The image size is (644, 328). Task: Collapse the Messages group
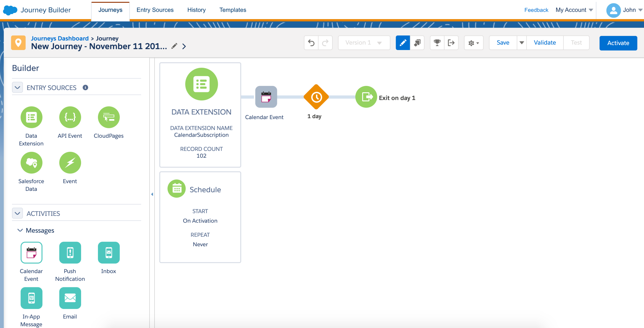click(x=20, y=230)
